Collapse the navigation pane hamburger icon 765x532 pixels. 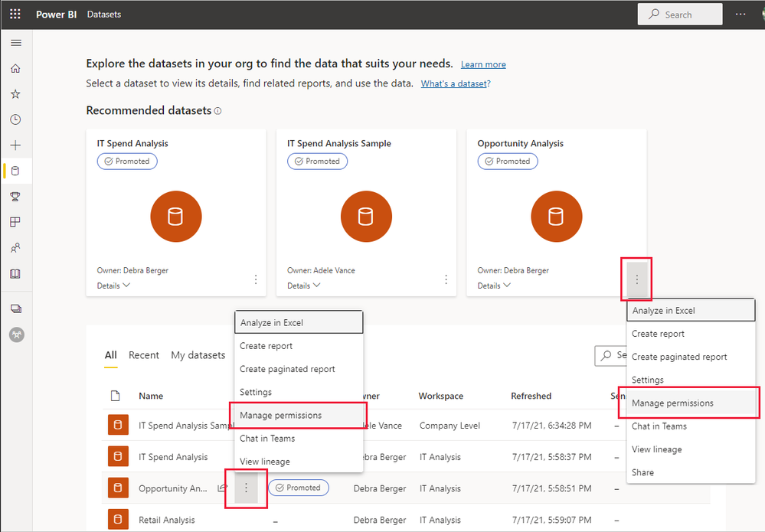(16, 43)
